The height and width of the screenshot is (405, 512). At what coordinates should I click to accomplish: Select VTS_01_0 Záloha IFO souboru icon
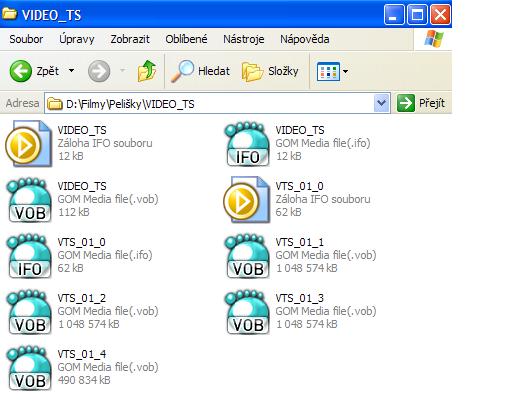(246, 200)
